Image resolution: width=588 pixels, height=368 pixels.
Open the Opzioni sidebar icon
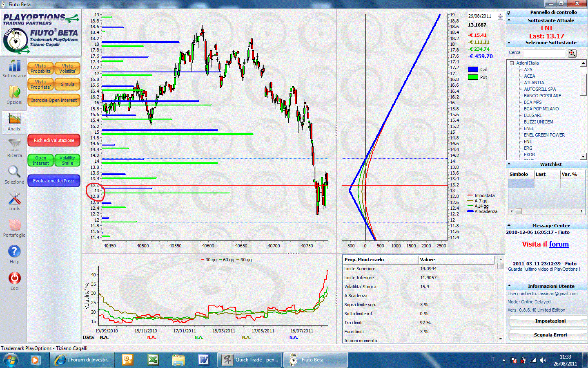(14, 92)
